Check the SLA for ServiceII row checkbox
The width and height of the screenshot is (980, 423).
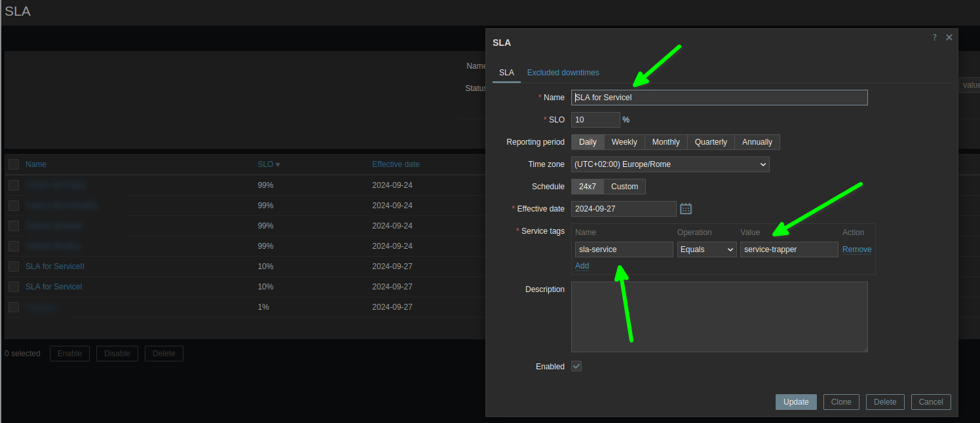(x=14, y=267)
